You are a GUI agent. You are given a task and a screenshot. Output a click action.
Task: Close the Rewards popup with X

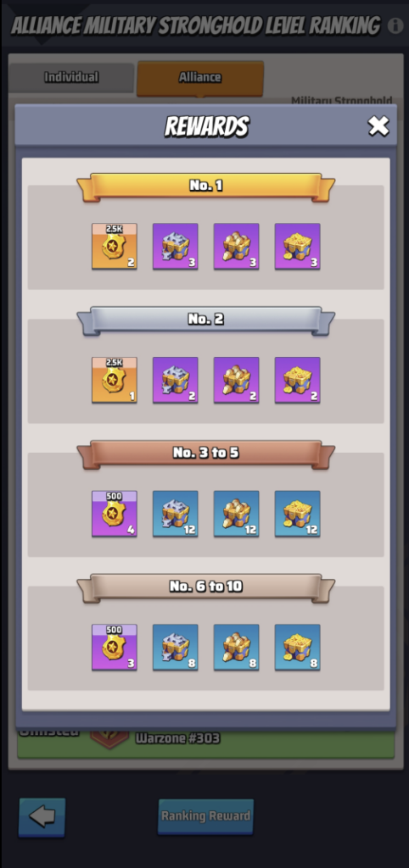click(x=378, y=126)
